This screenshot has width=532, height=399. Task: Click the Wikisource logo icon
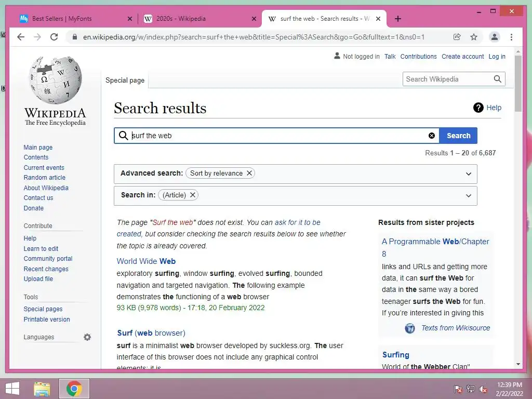click(410, 328)
